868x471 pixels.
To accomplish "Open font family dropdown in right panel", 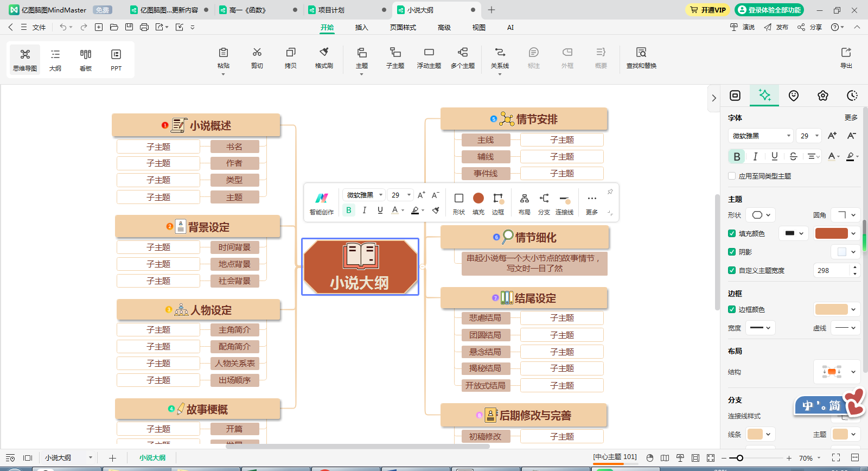I will (x=761, y=136).
